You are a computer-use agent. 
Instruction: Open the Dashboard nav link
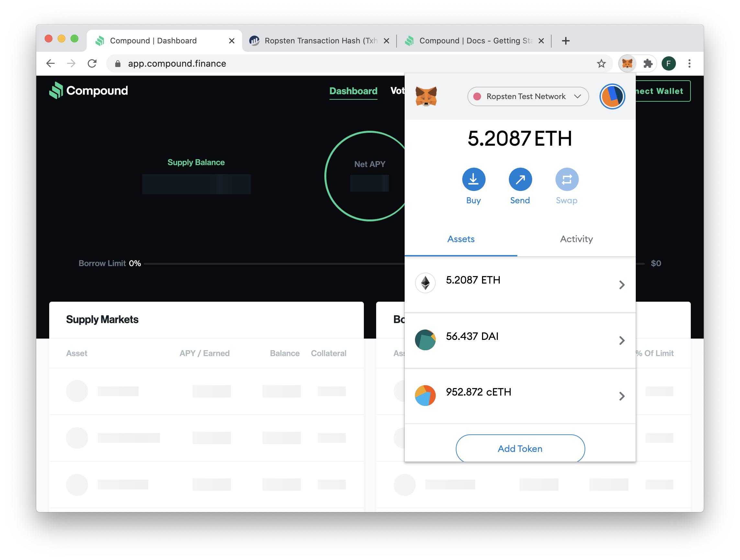tap(353, 91)
